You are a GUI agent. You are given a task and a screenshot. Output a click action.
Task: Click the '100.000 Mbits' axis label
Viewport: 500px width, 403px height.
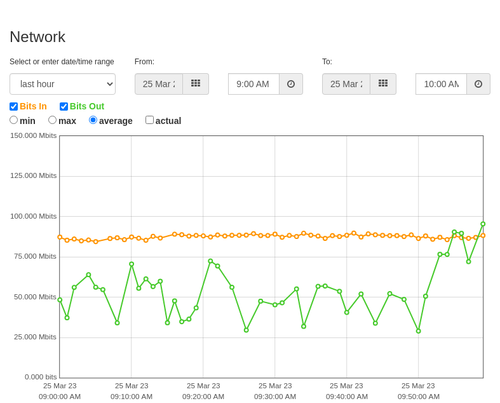(33, 216)
